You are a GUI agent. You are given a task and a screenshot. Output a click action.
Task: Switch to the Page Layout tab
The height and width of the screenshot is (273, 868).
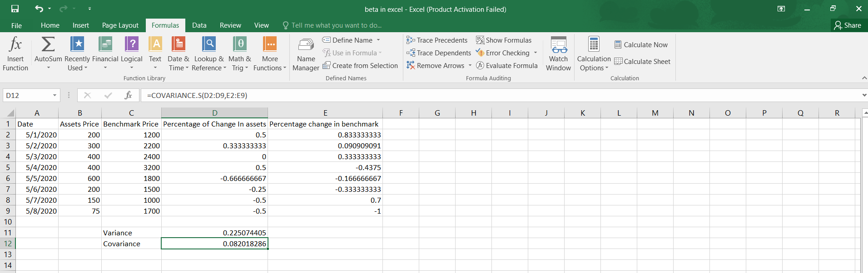coord(120,25)
